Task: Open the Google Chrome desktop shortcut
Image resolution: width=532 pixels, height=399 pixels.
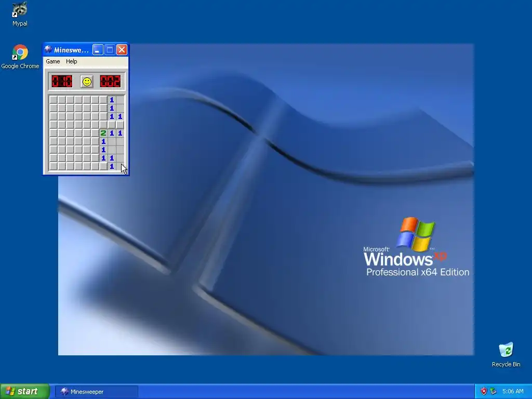Action: coord(20,57)
